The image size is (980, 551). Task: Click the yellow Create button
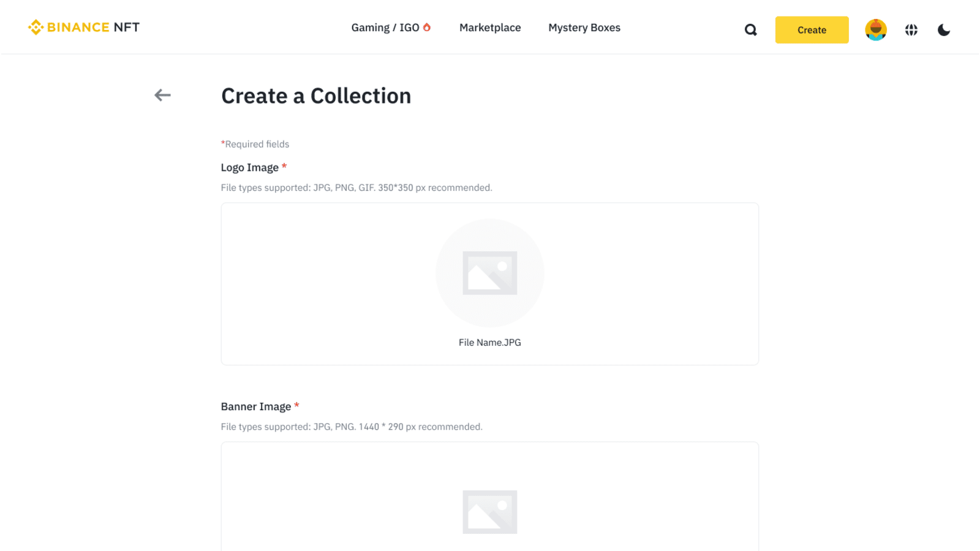tap(812, 29)
